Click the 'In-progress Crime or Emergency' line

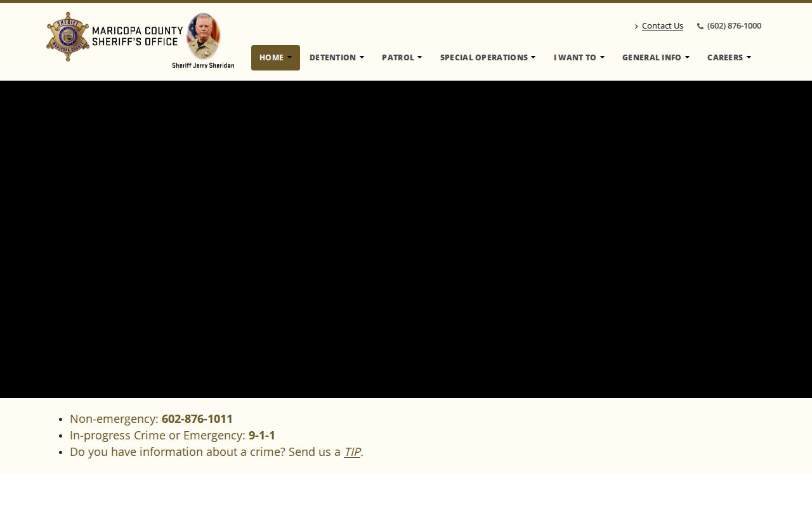[173, 435]
